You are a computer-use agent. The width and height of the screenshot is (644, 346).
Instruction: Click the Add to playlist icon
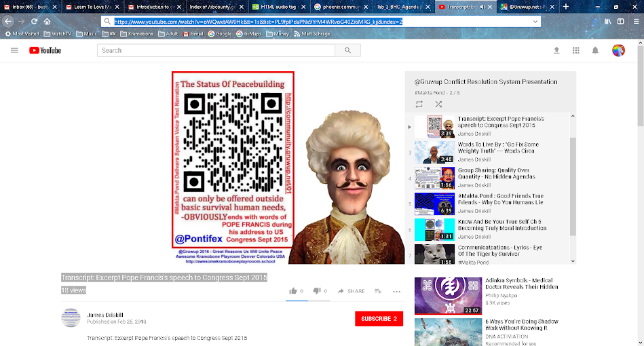(378, 291)
